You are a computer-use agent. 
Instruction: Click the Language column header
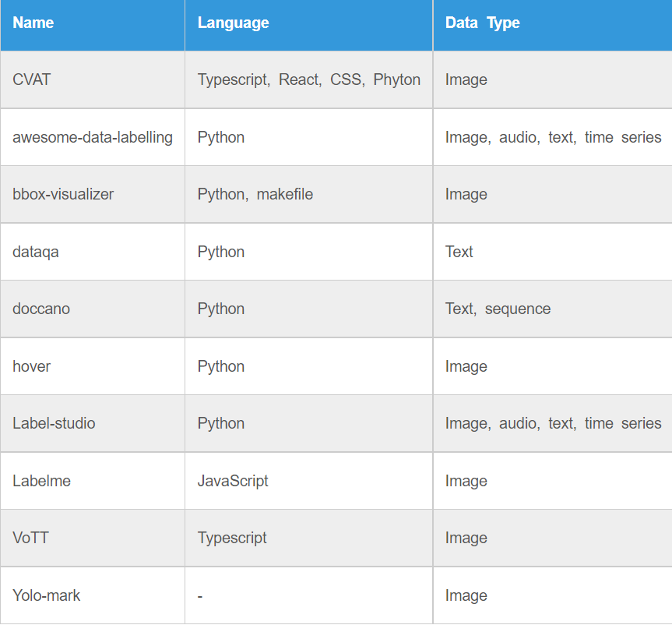pyautogui.click(x=233, y=23)
